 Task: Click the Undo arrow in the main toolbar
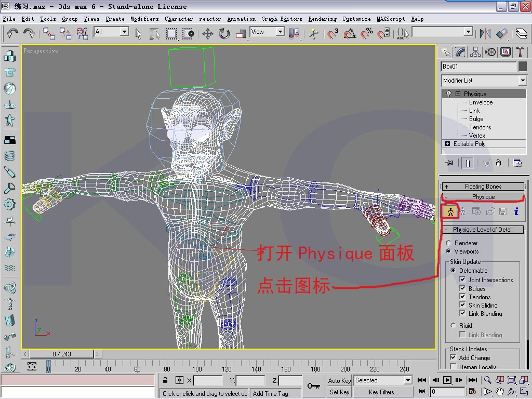point(12,33)
